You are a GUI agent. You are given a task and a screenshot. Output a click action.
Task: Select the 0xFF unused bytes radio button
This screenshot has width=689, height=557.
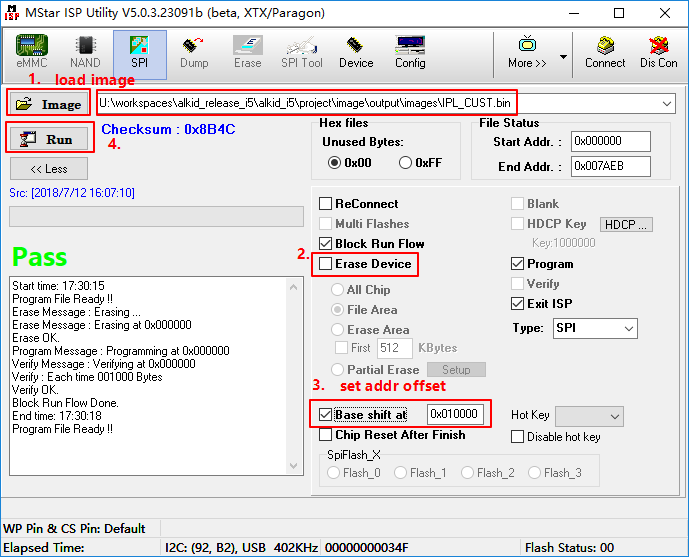click(x=407, y=163)
